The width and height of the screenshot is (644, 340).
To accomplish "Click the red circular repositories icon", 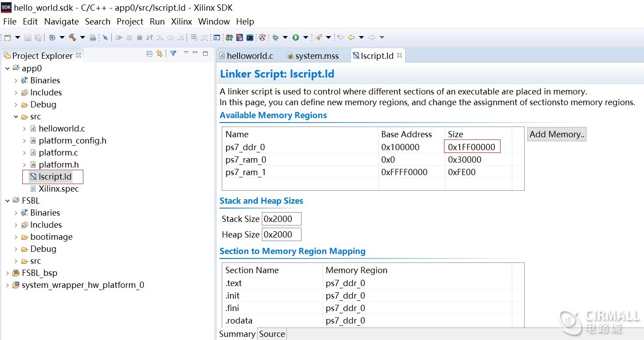I will pos(262,37).
